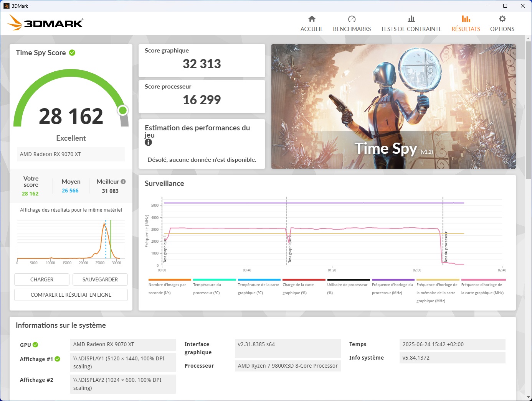Toggle Charge de la carte graphique legend

coord(304,287)
